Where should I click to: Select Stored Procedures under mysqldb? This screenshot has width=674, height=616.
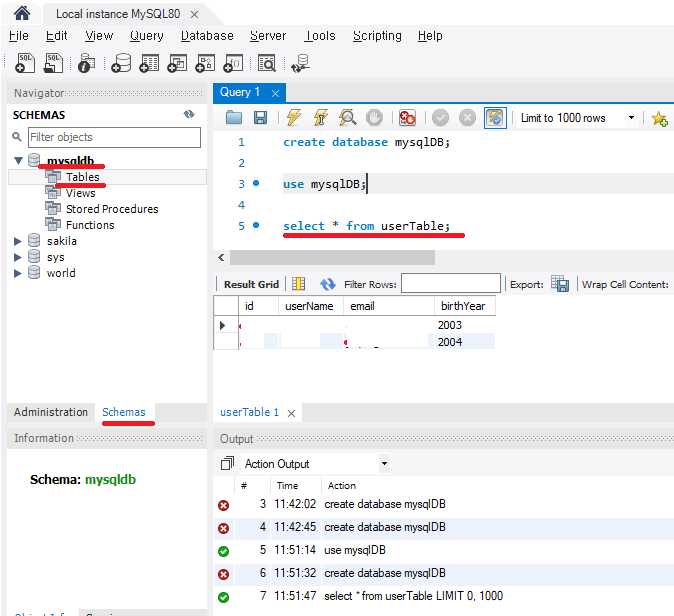tap(112, 209)
